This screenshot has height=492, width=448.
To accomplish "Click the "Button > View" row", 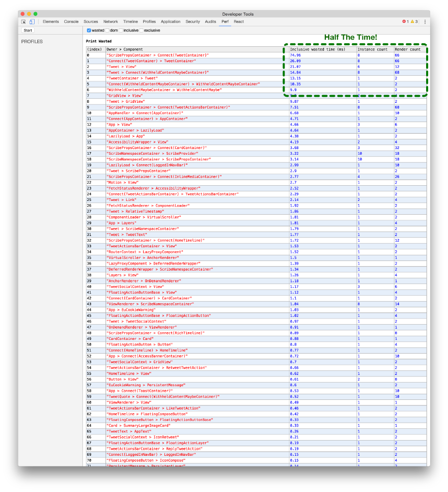I will pyautogui.click(x=256, y=379).
